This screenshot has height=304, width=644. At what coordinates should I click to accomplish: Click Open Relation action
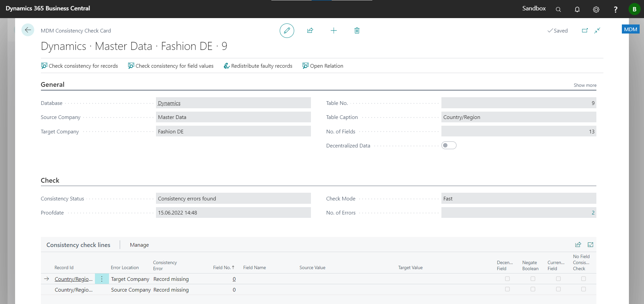[x=323, y=66]
